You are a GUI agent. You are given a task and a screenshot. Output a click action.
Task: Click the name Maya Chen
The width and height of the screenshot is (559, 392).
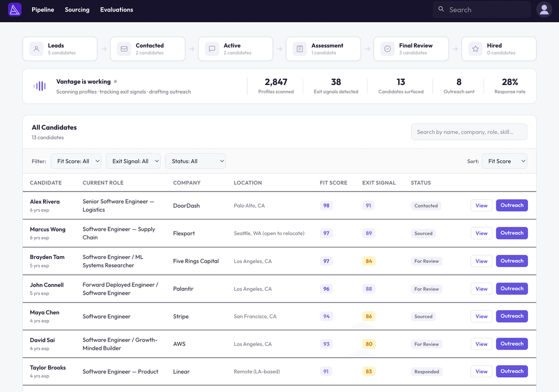pos(45,312)
